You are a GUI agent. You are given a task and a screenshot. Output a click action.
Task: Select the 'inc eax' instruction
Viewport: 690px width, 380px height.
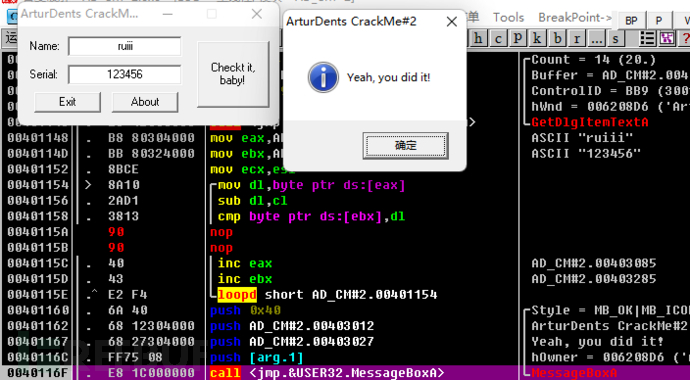(245, 263)
